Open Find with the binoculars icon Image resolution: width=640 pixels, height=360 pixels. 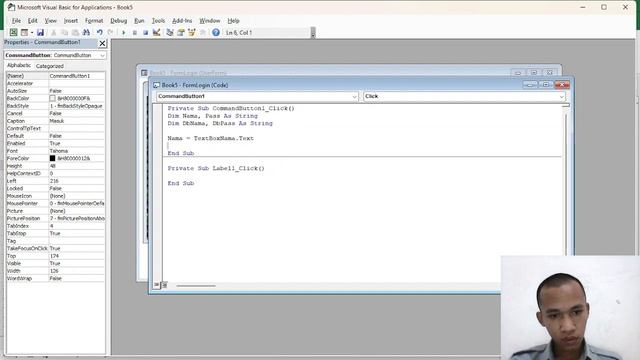[86, 32]
